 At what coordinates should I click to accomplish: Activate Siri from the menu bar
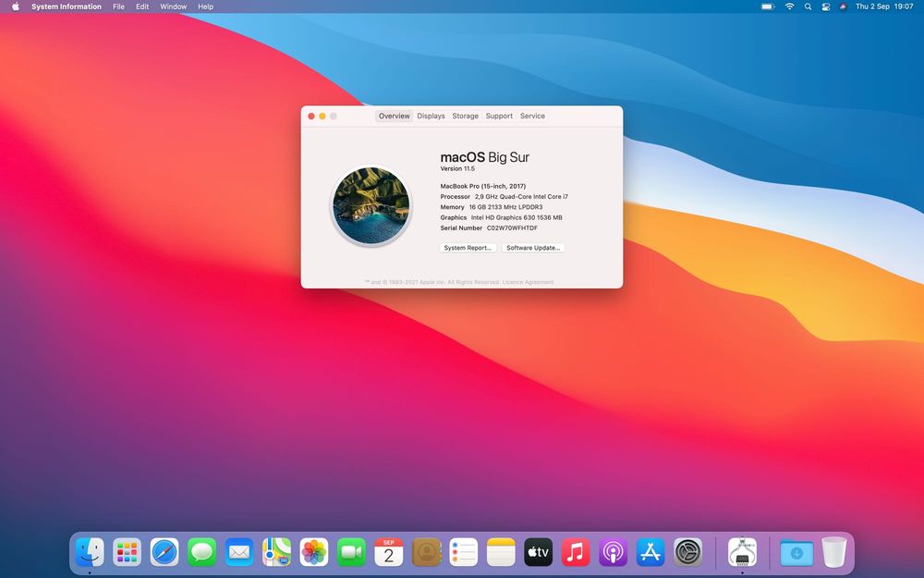pos(844,6)
